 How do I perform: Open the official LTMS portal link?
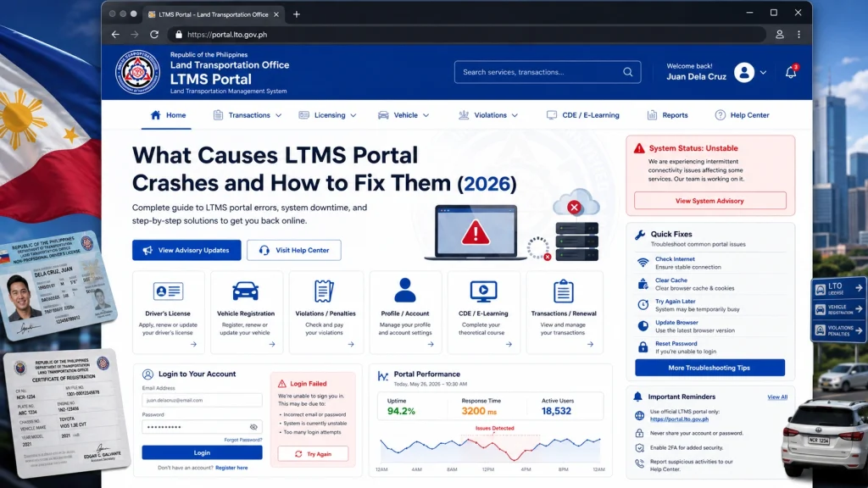pos(679,419)
